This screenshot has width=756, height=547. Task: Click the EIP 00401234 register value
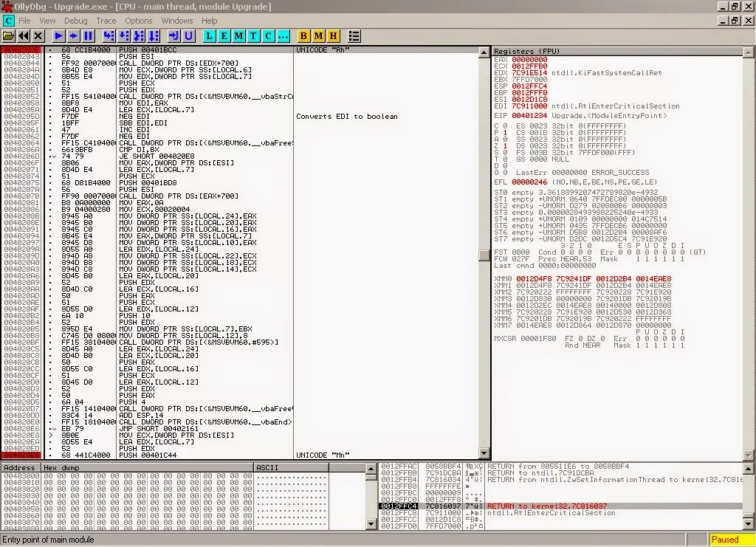pos(529,116)
